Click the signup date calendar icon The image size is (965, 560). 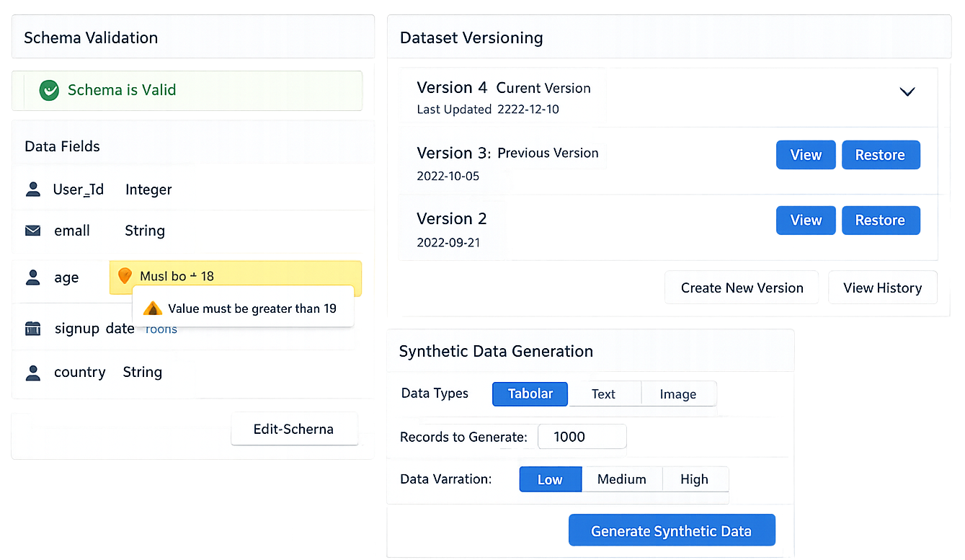(x=33, y=329)
